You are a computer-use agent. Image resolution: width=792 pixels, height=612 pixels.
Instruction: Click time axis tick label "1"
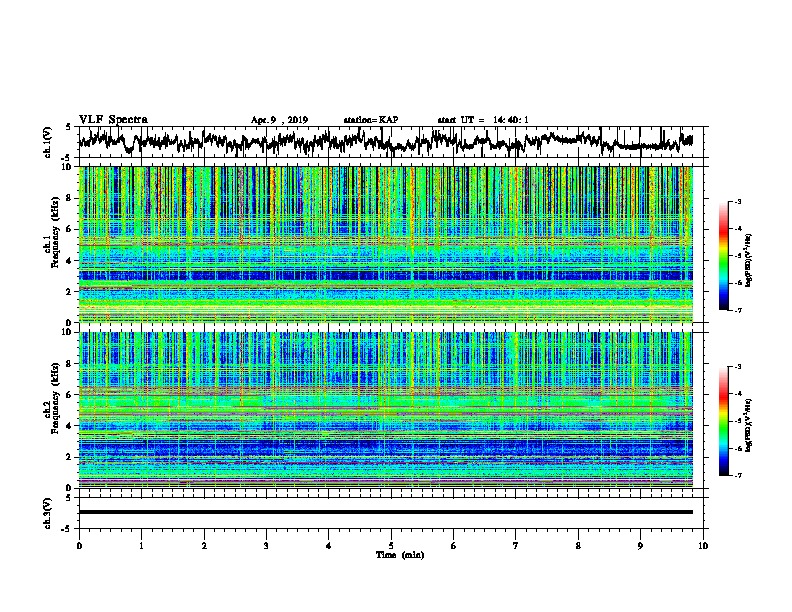[x=141, y=546]
